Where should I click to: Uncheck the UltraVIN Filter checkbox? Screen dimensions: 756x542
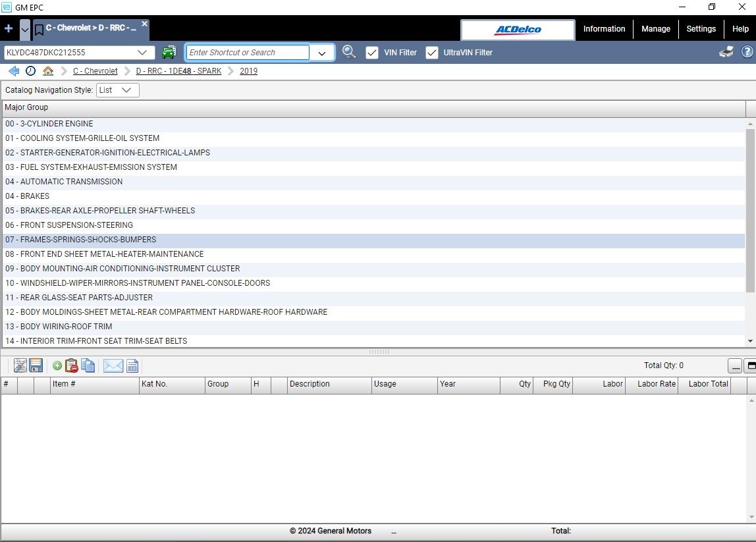pyautogui.click(x=432, y=52)
